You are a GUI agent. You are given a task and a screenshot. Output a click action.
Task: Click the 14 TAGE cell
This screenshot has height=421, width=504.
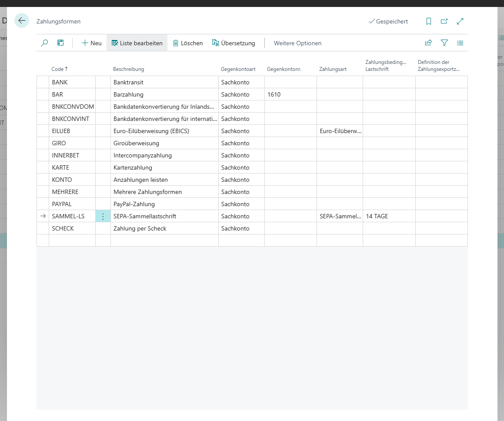389,216
